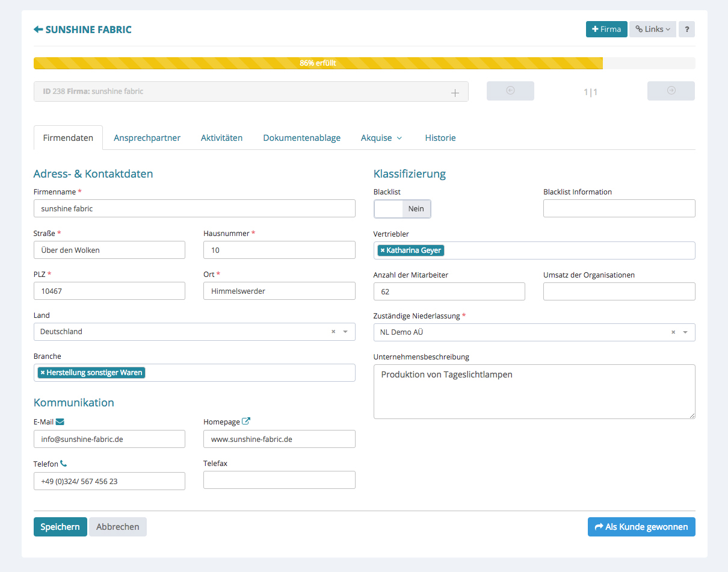The image size is (728, 572).
Task: Go to the previous record arrow
Action: point(510,91)
